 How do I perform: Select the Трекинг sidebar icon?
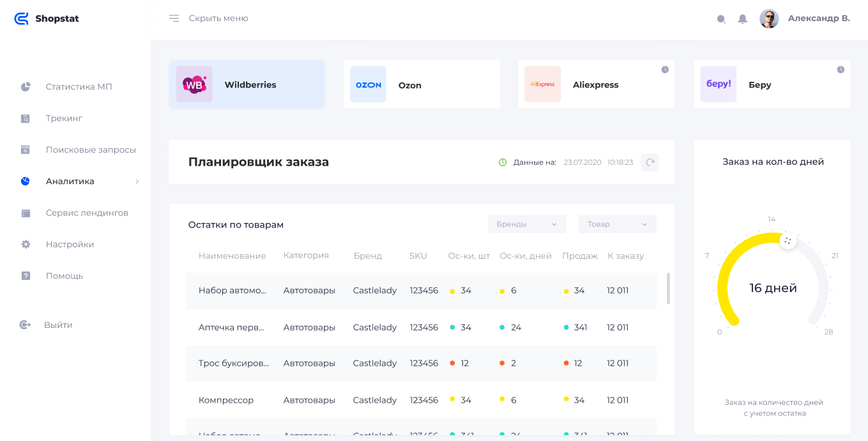(x=25, y=118)
